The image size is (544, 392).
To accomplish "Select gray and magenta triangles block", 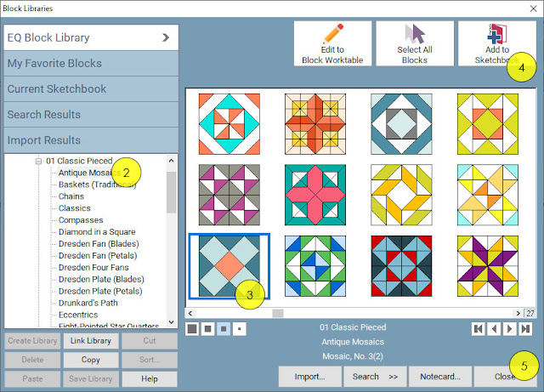I will click(x=229, y=195).
